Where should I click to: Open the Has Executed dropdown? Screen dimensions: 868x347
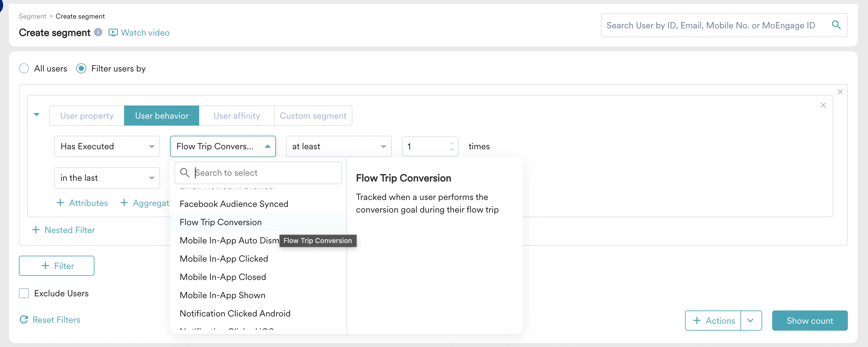click(x=107, y=146)
